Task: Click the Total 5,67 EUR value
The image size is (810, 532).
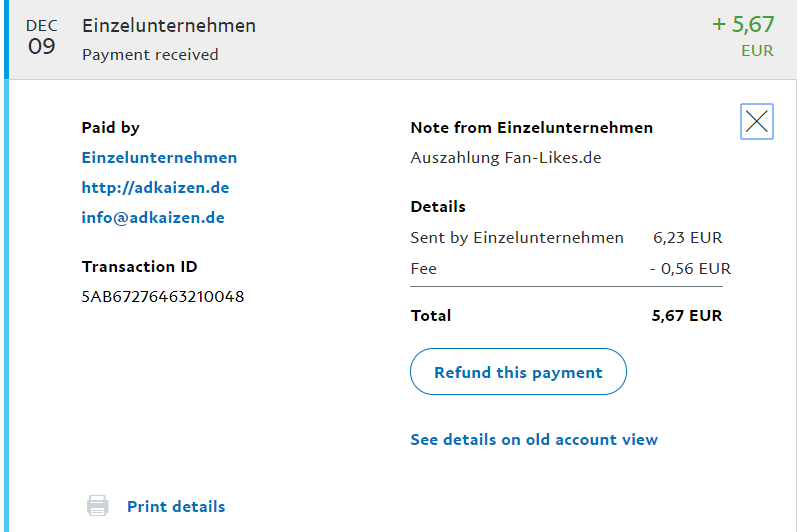Action: (686, 315)
